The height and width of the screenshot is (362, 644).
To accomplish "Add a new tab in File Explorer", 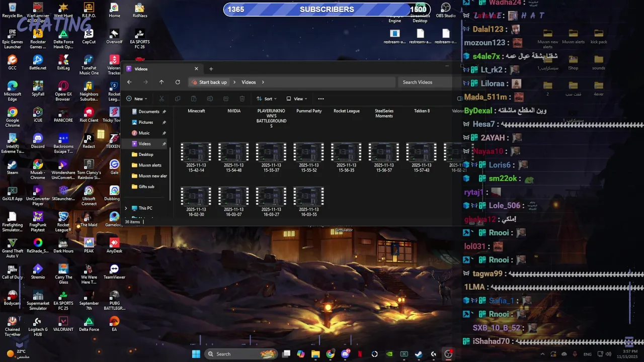I will tap(211, 69).
